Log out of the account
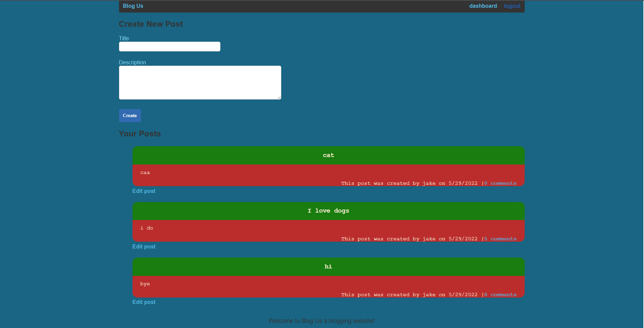 pyautogui.click(x=512, y=6)
